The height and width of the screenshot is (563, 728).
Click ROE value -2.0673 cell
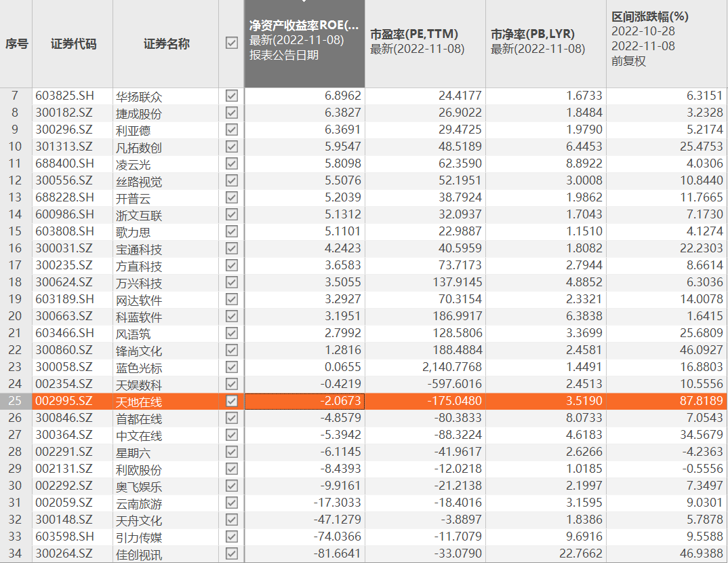click(304, 401)
